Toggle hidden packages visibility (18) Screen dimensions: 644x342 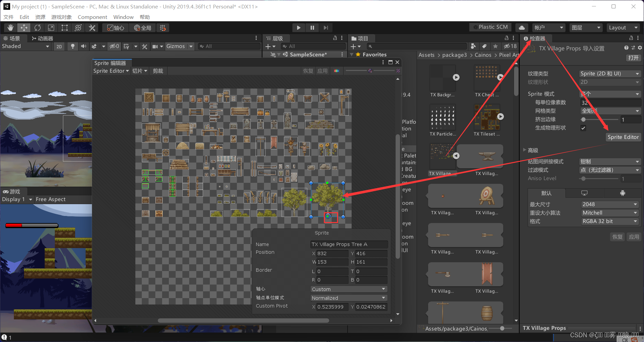coord(510,46)
